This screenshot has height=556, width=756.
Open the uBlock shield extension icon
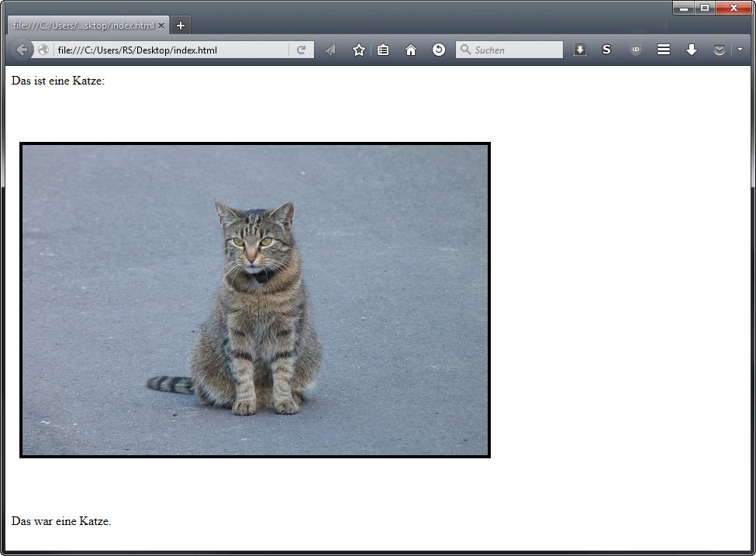(636, 50)
